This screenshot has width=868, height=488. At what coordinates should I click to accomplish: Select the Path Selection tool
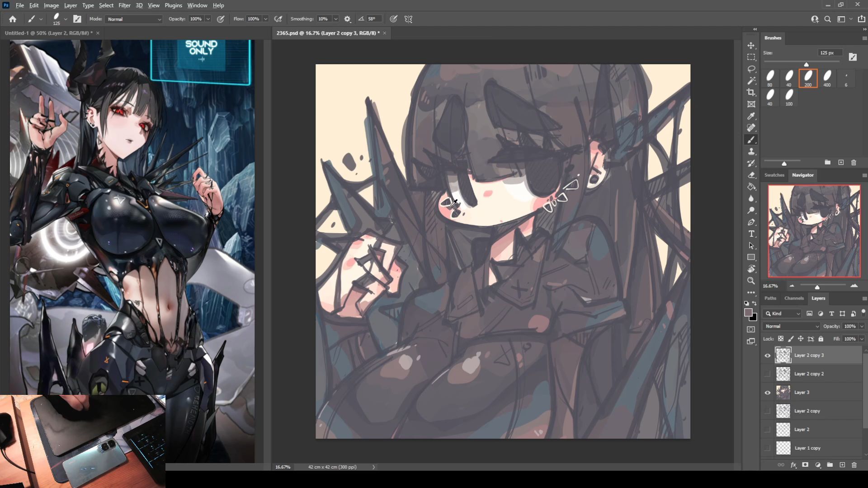[x=751, y=246]
